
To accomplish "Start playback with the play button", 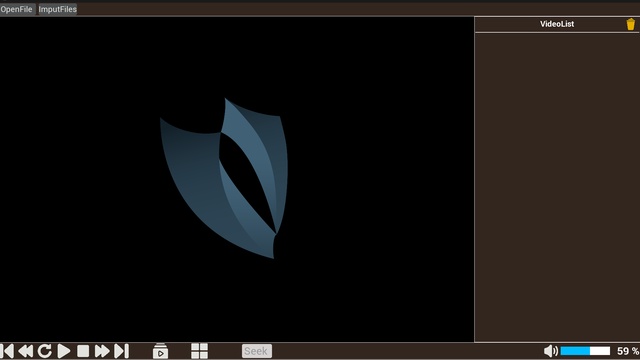I will (64, 351).
